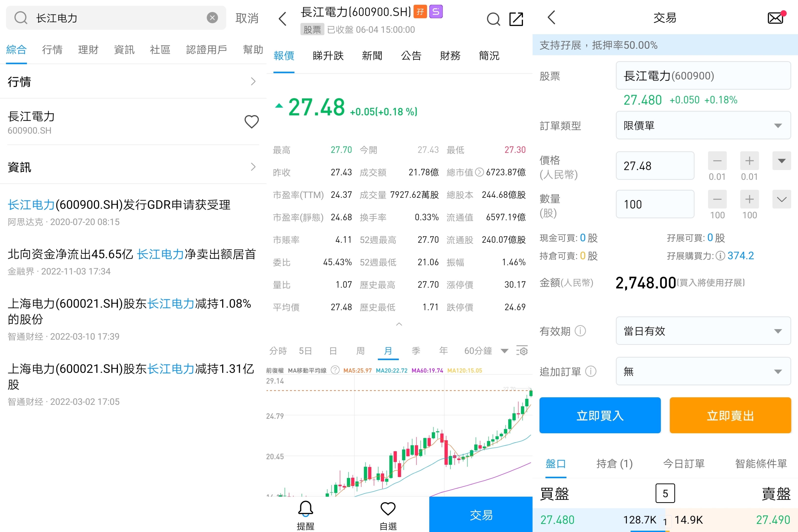Tap the stock field 長江電力(600900)
Viewport: 798px width, 532px height.
click(703, 75)
